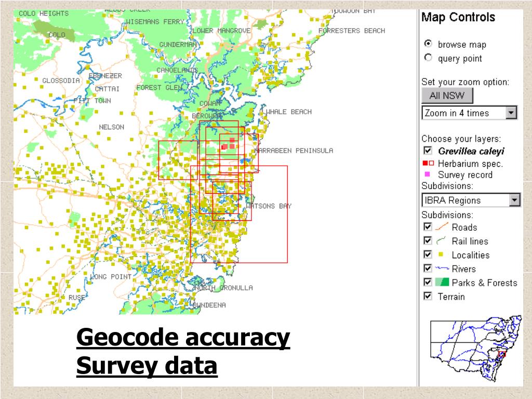Click the Roads orange line legend icon
This screenshot has height=399, width=532.
[442, 227]
